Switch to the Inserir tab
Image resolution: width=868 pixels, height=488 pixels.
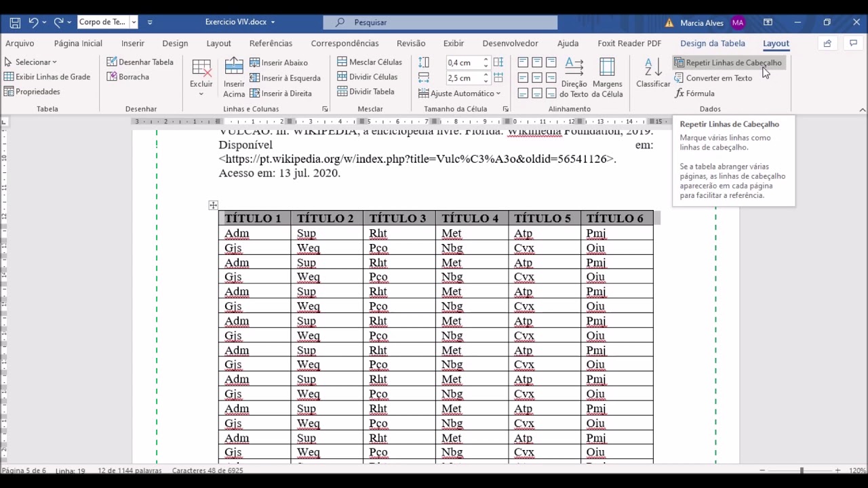tap(133, 43)
